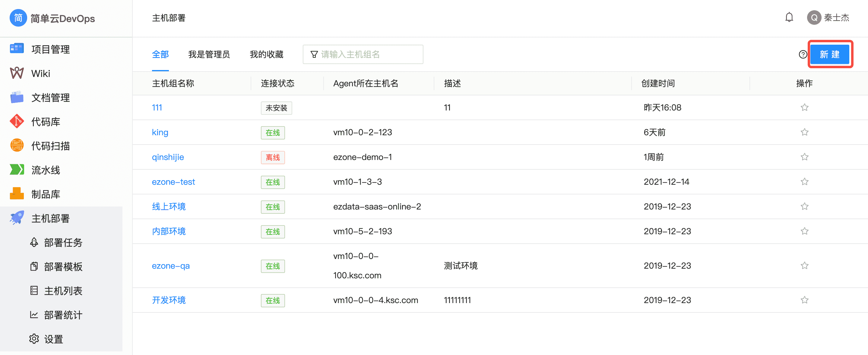Click the notification bell icon
Screen dimensions: 868x355
click(x=789, y=18)
